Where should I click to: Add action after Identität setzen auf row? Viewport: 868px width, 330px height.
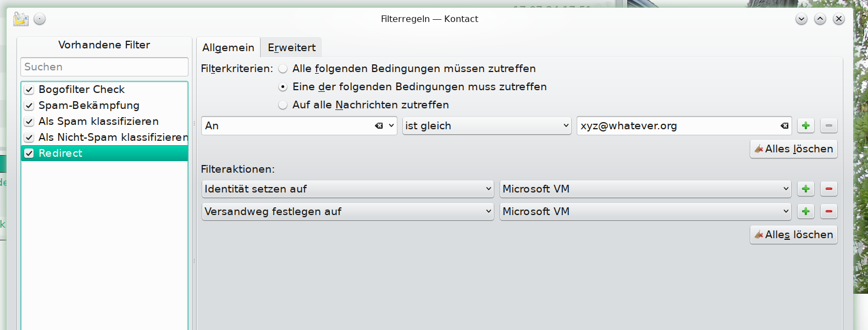click(806, 189)
